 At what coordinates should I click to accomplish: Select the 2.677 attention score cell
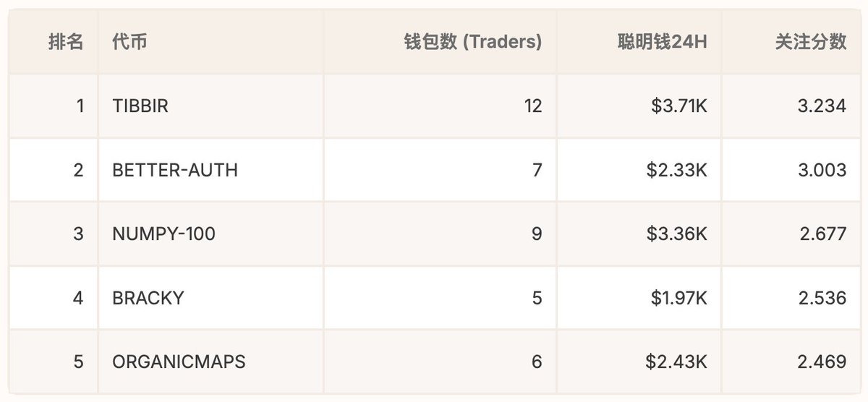[x=822, y=234]
